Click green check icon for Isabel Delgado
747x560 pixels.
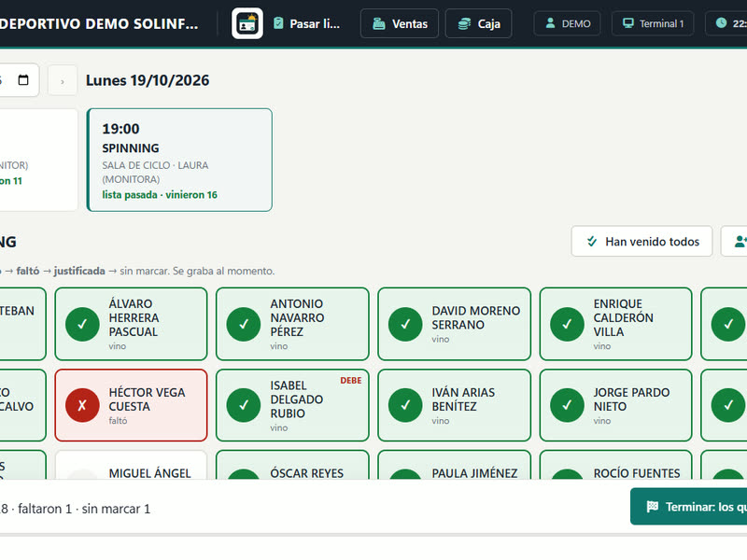(x=244, y=405)
